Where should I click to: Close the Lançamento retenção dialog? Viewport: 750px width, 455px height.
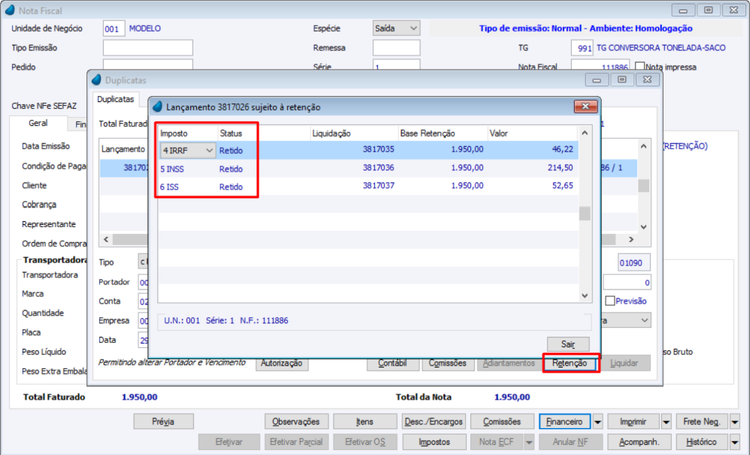(x=585, y=106)
